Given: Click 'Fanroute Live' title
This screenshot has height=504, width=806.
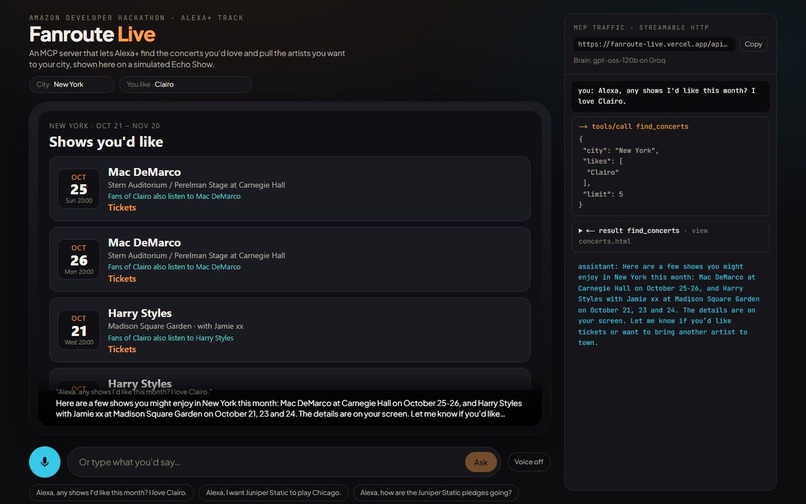Looking at the screenshot, I should (x=92, y=34).
